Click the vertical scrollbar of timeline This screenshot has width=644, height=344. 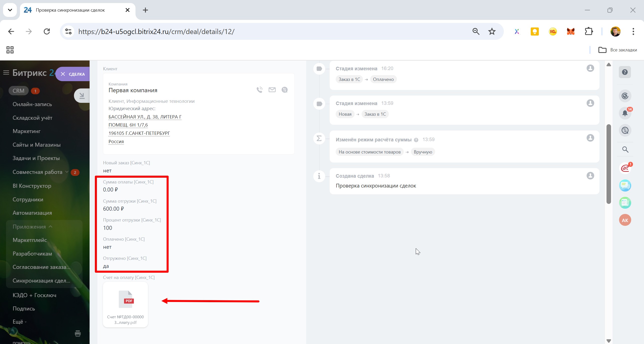tap(609, 164)
